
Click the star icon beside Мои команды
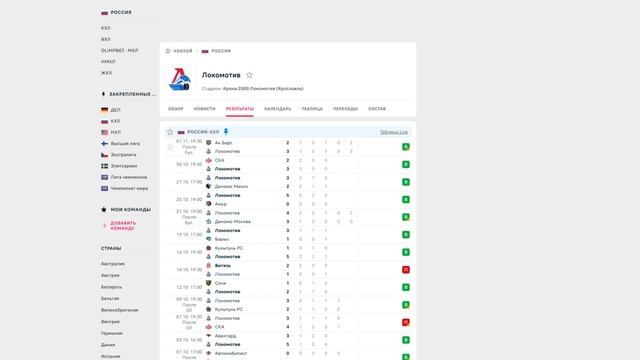(104, 209)
